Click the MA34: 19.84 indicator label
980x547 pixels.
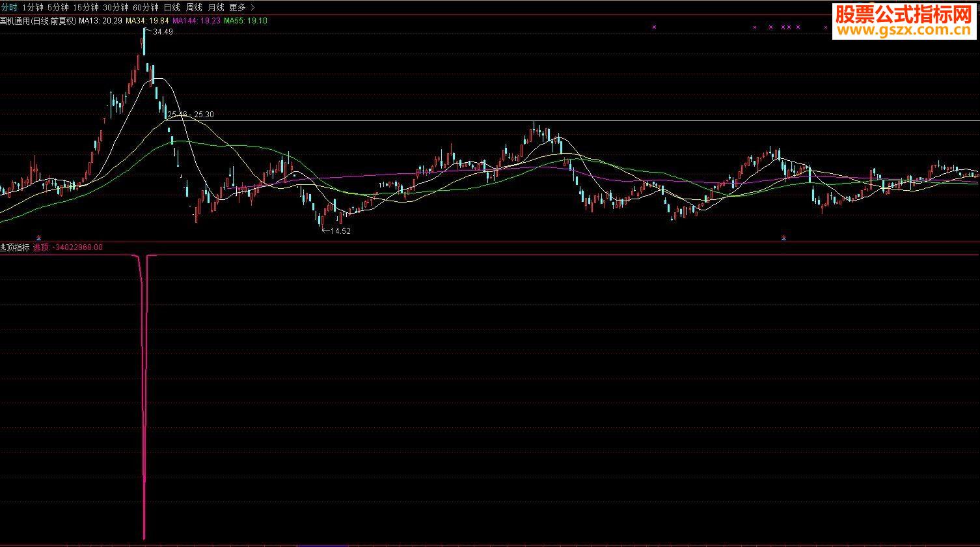147,21
